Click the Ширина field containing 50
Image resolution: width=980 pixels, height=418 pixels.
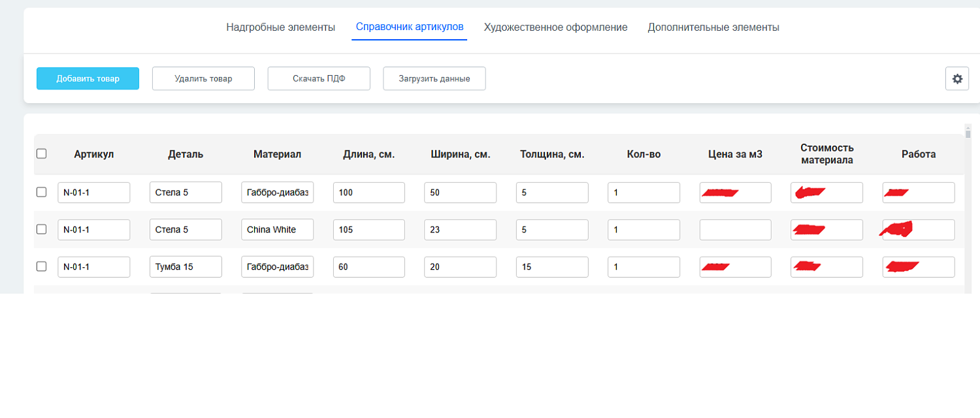tap(460, 192)
